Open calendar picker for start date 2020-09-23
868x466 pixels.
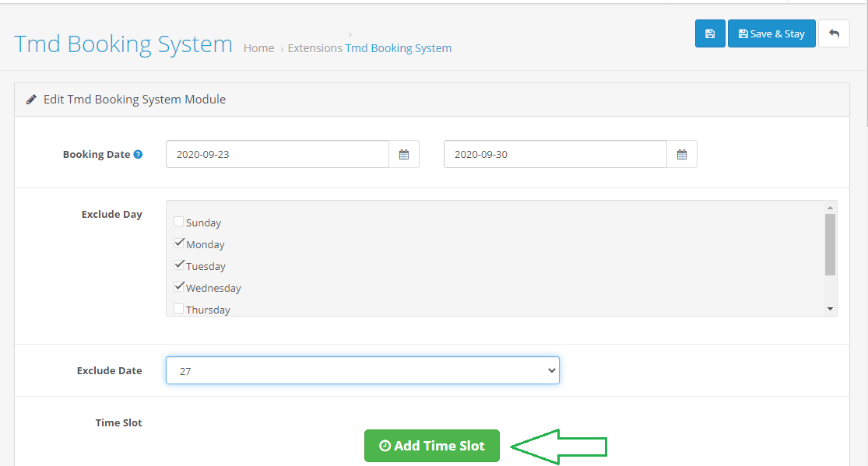click(404, 154)
